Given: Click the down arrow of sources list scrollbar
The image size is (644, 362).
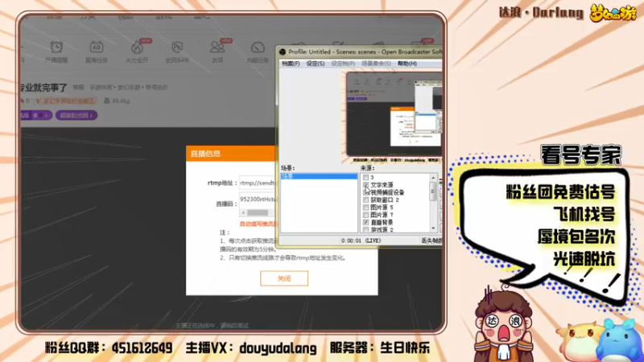Looking at the screenshot, I should pos(433,228).
